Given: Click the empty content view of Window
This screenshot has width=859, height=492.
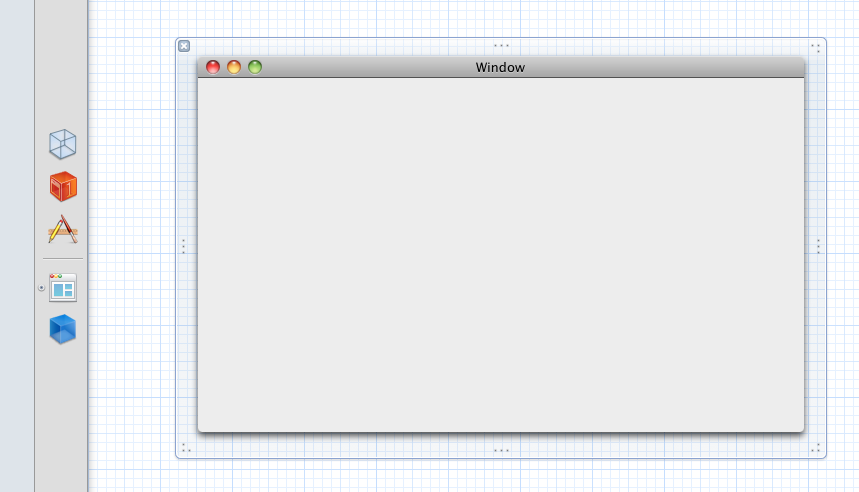Looking at the screenshot, I should coord(501,255).
